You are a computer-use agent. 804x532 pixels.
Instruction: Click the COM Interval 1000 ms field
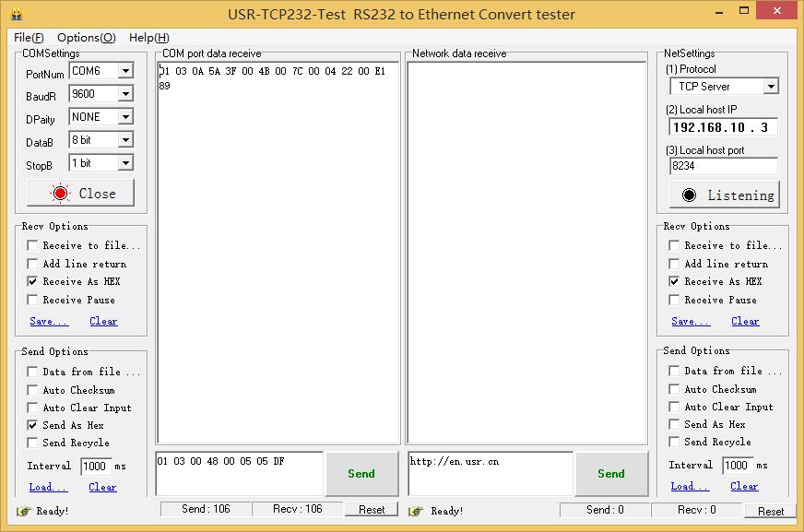pos(97,466)
